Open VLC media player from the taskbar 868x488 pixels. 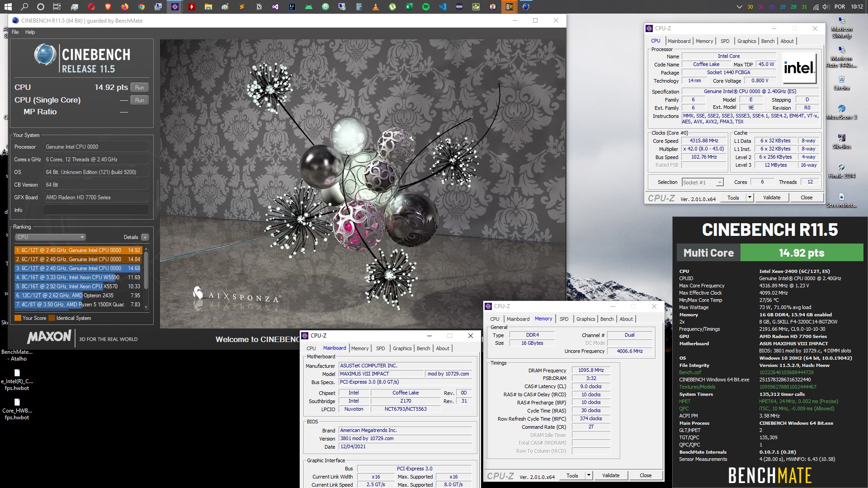375,7
